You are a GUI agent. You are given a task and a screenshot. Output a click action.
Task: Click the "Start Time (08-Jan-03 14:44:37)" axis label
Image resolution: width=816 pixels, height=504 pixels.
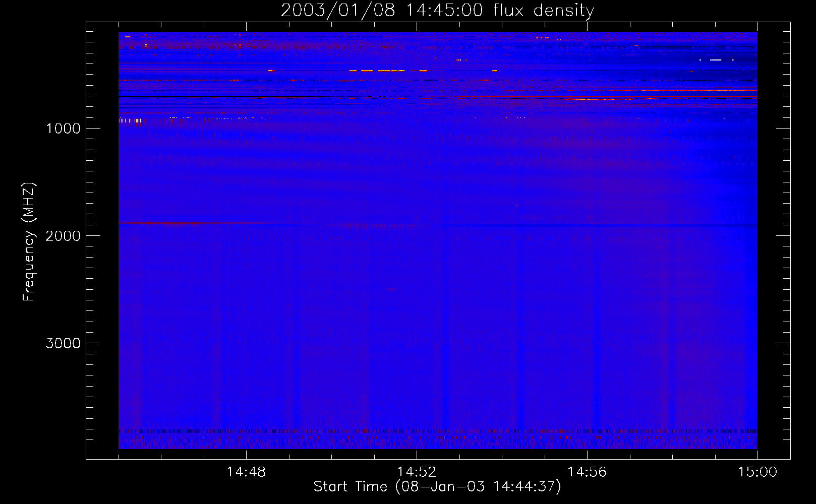coord(437,487)
